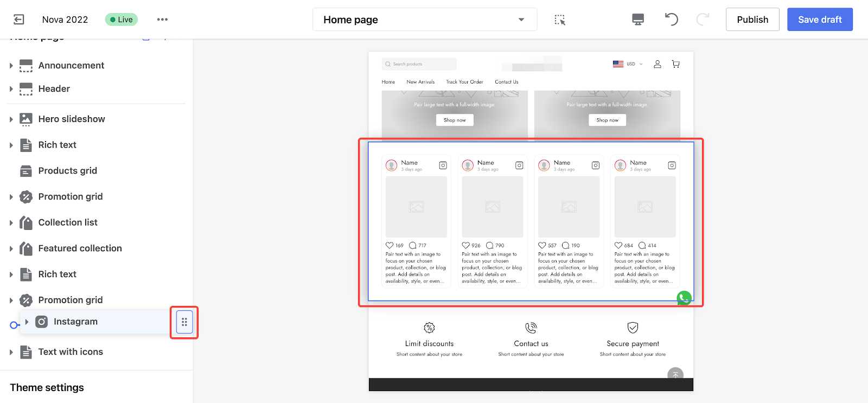Expand the Collection list section
Viewport: 868px width, 403px height.
[x=11, y=223]
